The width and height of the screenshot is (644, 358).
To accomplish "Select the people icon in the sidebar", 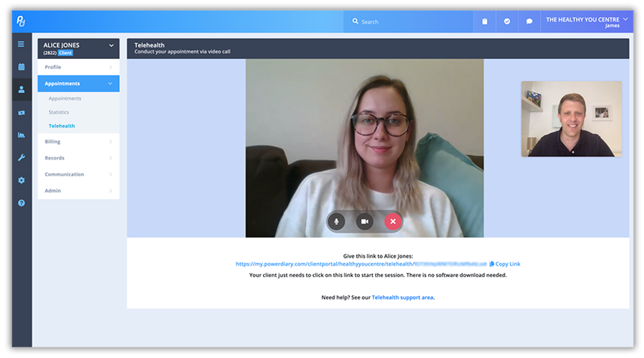I will coord(21,89).
